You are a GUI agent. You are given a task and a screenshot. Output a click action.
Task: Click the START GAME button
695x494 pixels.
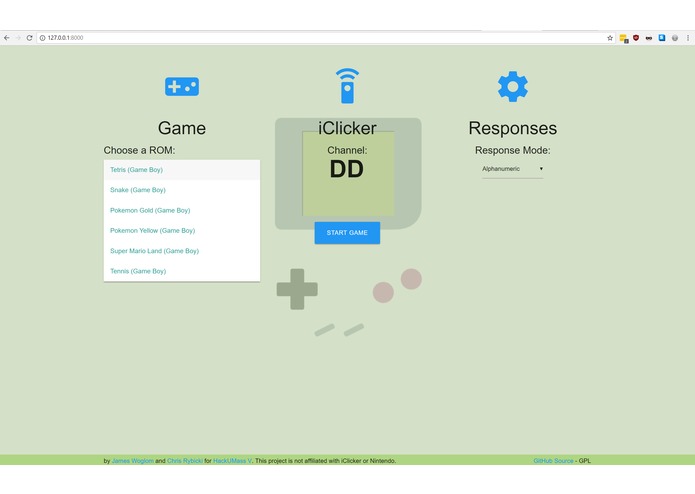tap(347, 233)
